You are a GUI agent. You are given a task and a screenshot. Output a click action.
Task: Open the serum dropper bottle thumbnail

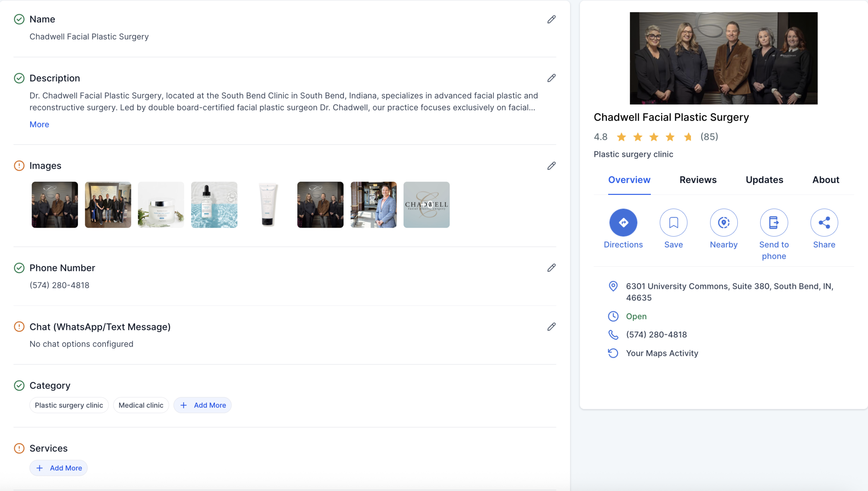point(214,205)
